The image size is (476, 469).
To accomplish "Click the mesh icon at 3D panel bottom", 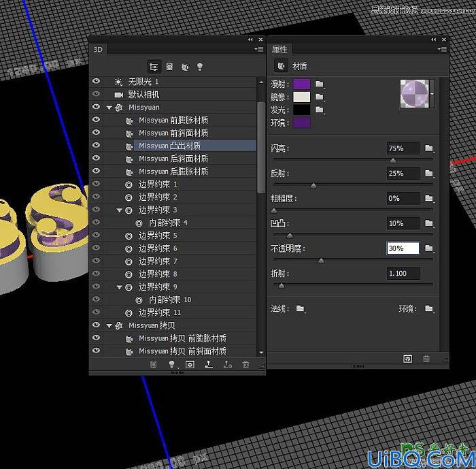I will point(153,364).
